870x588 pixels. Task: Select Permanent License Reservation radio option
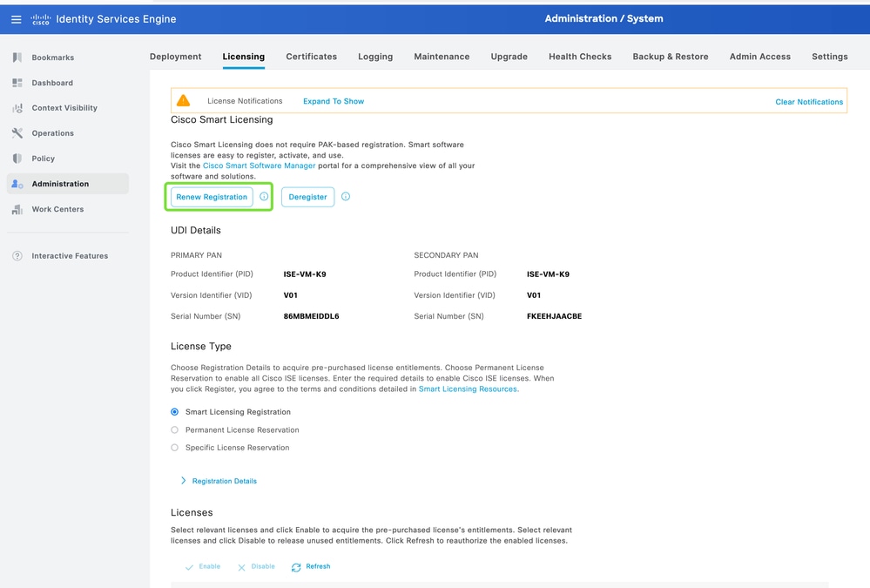175,430
